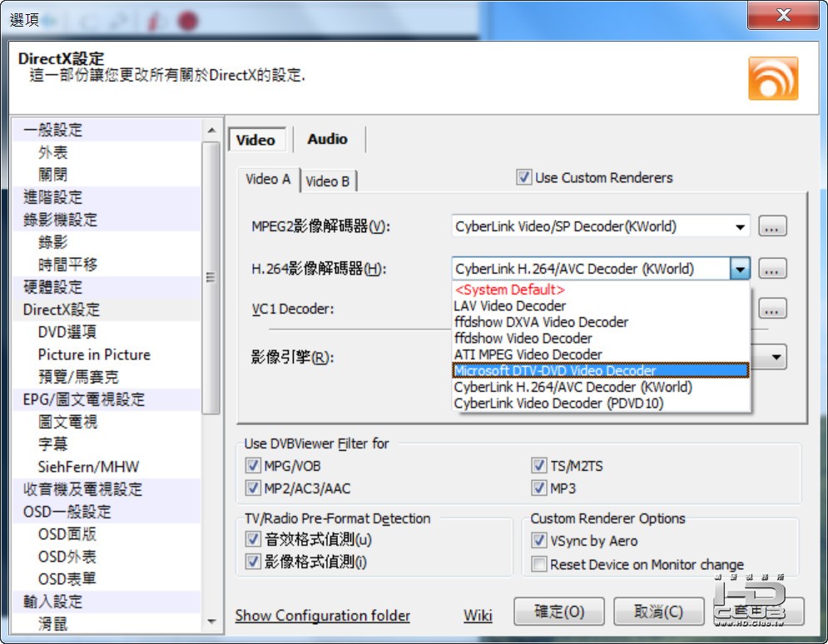This screenshot has height=644, width=828.
Task: Click the orange DVBViewer logo icon
Action: 773,78
